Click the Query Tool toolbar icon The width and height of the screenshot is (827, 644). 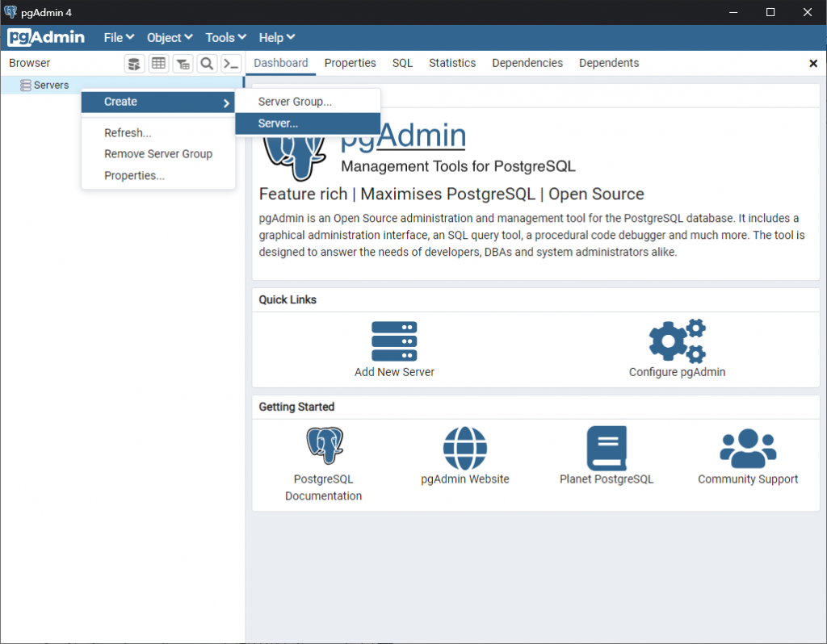[135, 64]
